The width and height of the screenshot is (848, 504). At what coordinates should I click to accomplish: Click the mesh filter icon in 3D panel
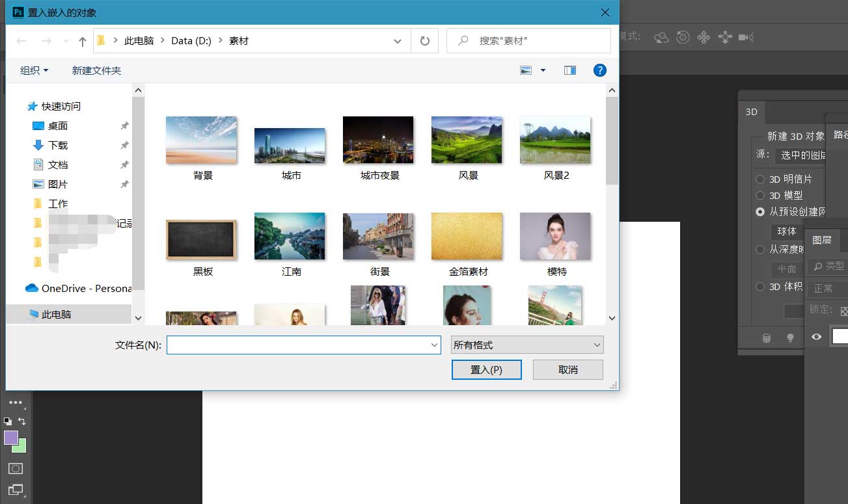(767, 338)
